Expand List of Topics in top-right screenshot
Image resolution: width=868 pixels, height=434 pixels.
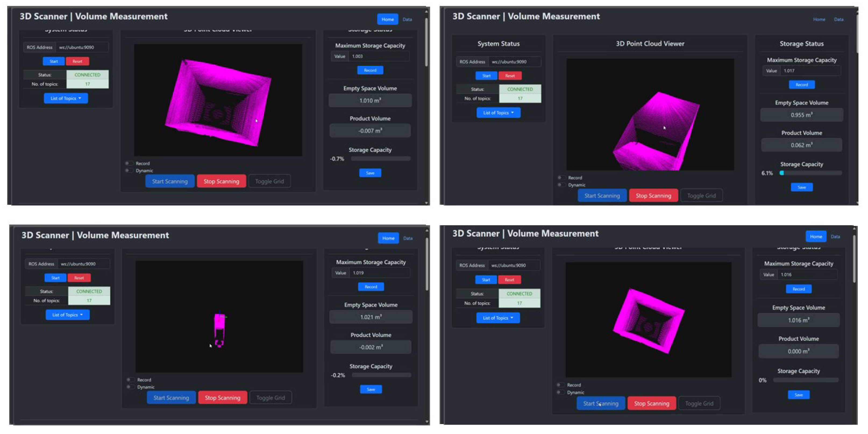498,113
